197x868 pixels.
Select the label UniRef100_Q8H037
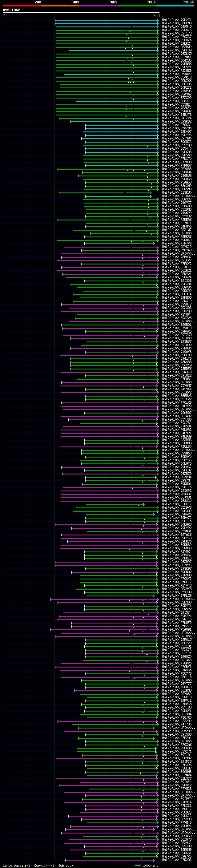tap(176, 257)
